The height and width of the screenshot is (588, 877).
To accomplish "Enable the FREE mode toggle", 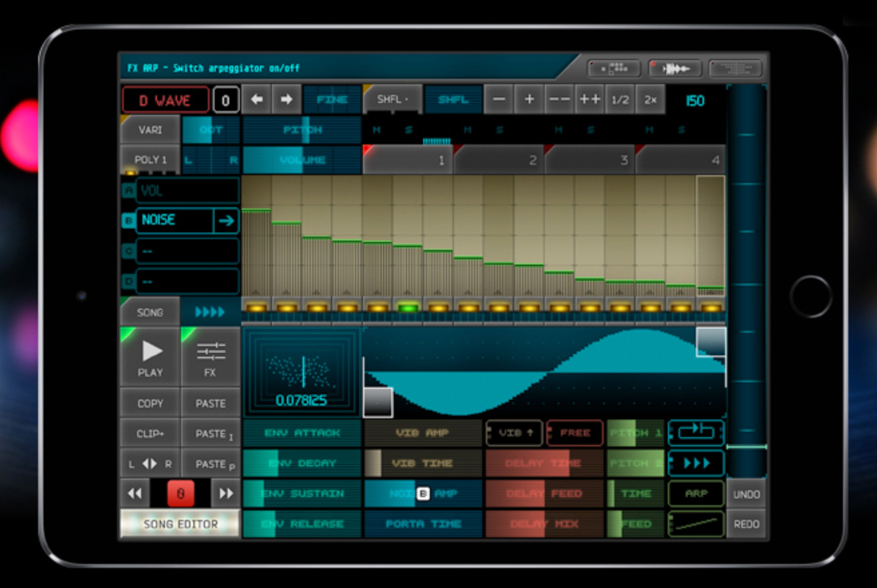I will pyautogui.click(x=574, y=433).
